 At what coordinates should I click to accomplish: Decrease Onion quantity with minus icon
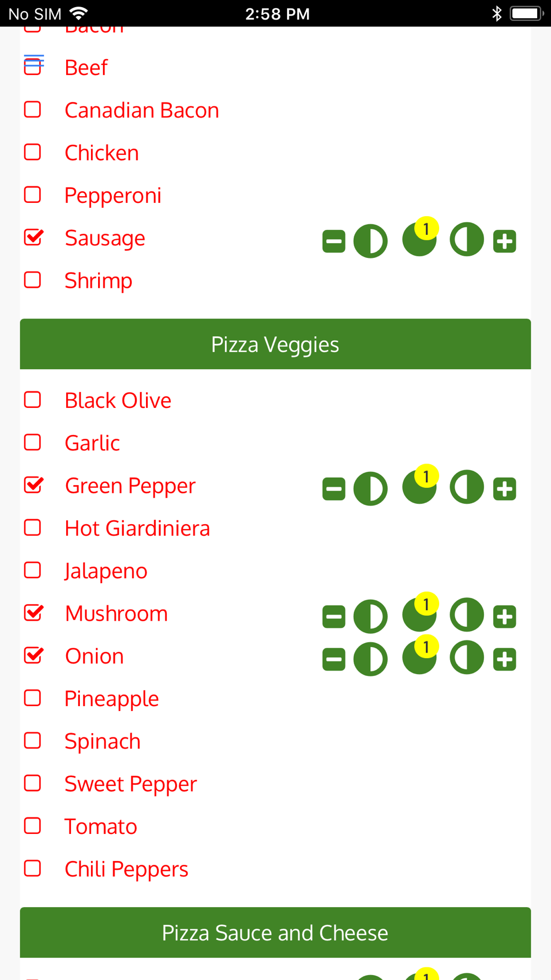334,659
